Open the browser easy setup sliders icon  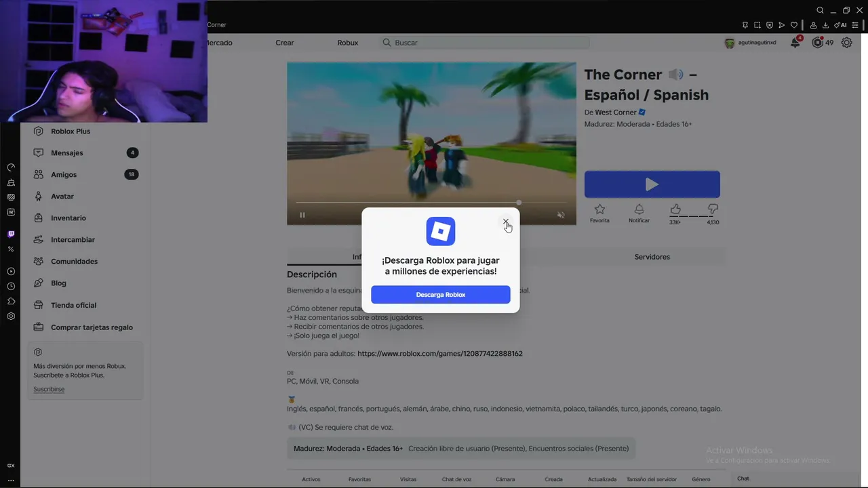(x=855, y=25)
